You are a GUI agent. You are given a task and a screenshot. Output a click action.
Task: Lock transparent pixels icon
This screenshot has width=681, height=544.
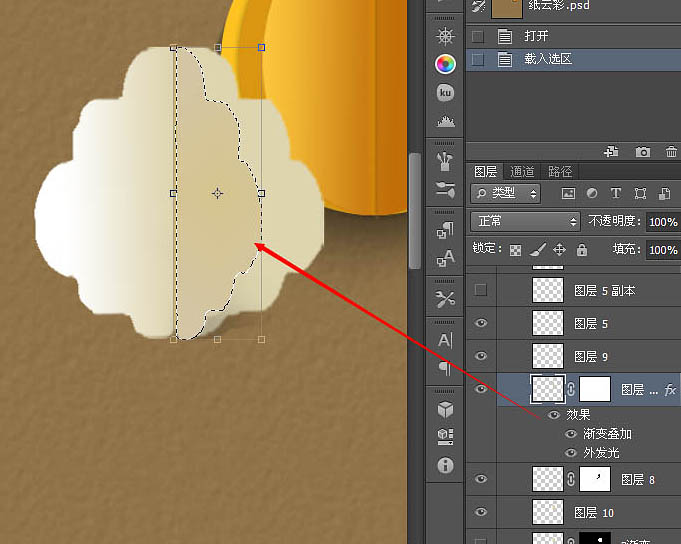coord(516,250)
